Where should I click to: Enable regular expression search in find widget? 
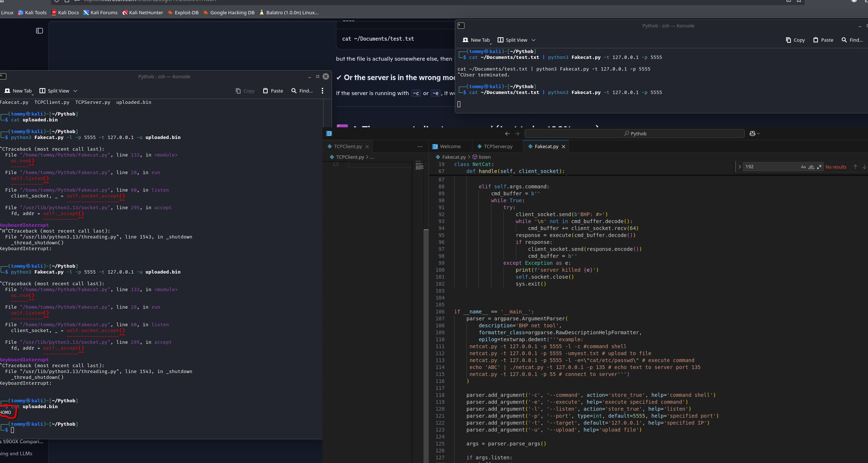[819, 167]
